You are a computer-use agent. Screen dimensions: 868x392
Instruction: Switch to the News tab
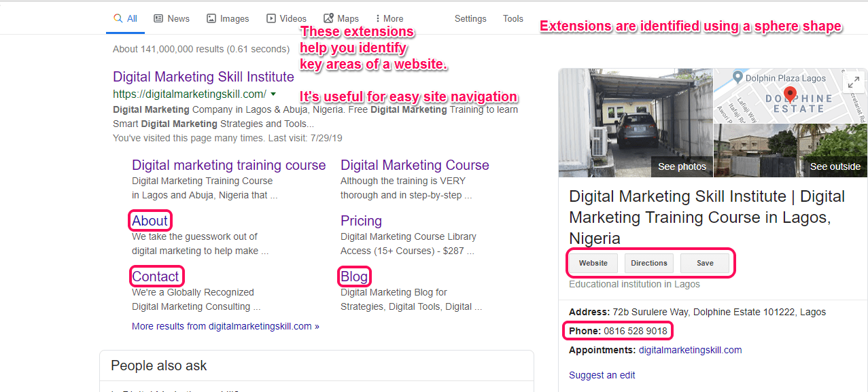pos(171,19)
